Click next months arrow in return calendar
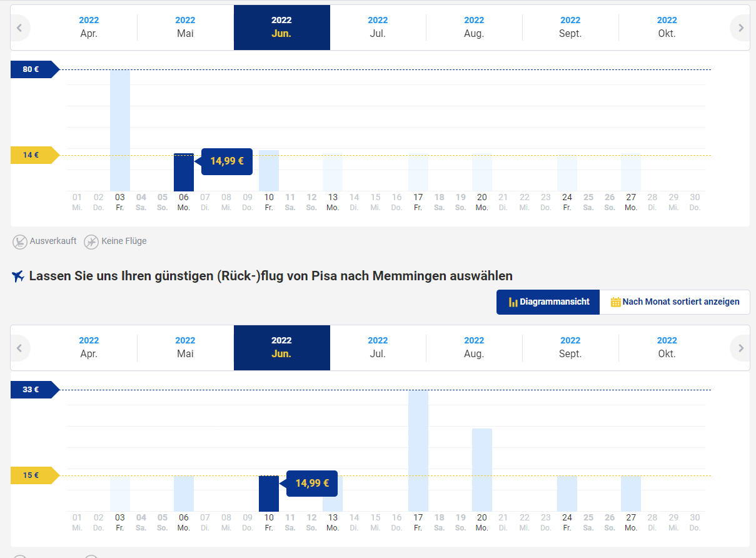Image resolution: width=756 pixels, height=558 pixels. pyautogui.click(x=740, y=348)
